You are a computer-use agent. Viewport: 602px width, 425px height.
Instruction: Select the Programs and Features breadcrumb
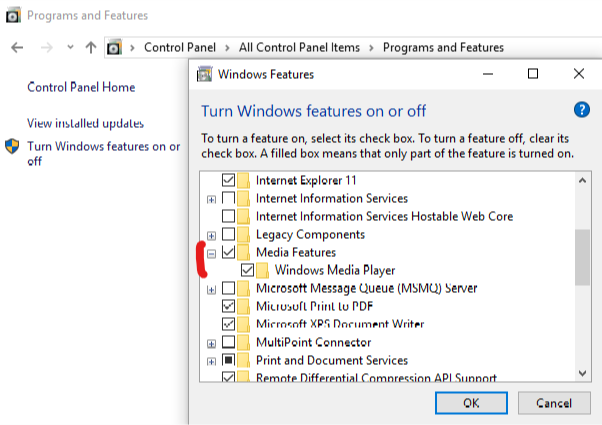[443, 47]
